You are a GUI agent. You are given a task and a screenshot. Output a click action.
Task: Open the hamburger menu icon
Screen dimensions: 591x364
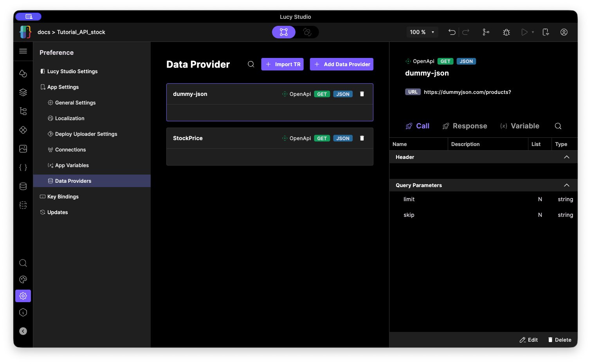tap(23, 51)
